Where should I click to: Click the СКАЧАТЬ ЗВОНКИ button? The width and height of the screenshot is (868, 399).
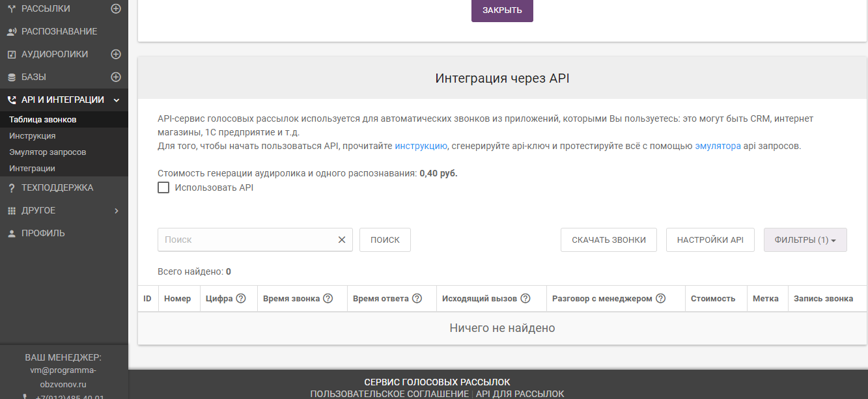[608, 240]
